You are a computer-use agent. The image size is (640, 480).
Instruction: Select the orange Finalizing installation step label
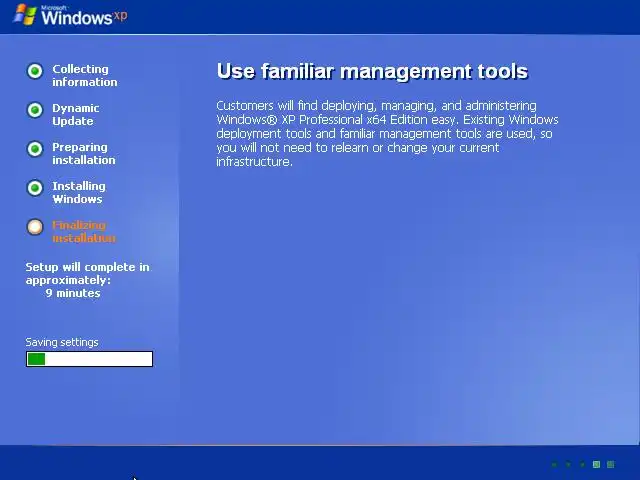tap(84, 231)
